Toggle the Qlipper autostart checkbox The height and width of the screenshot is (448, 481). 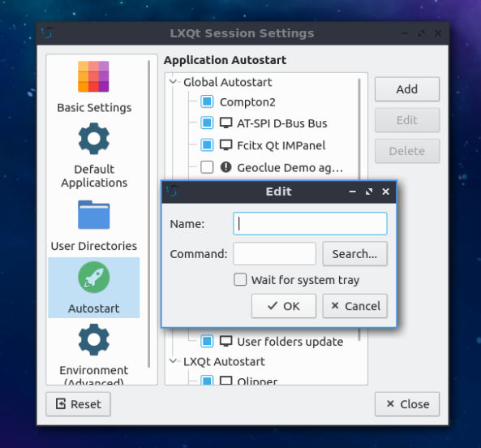coord(207,381)
